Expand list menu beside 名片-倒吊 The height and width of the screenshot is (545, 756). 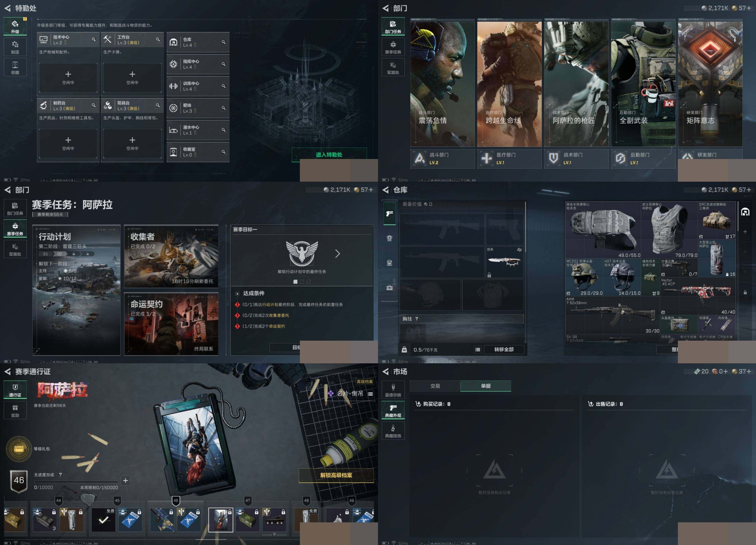(370, 394)
